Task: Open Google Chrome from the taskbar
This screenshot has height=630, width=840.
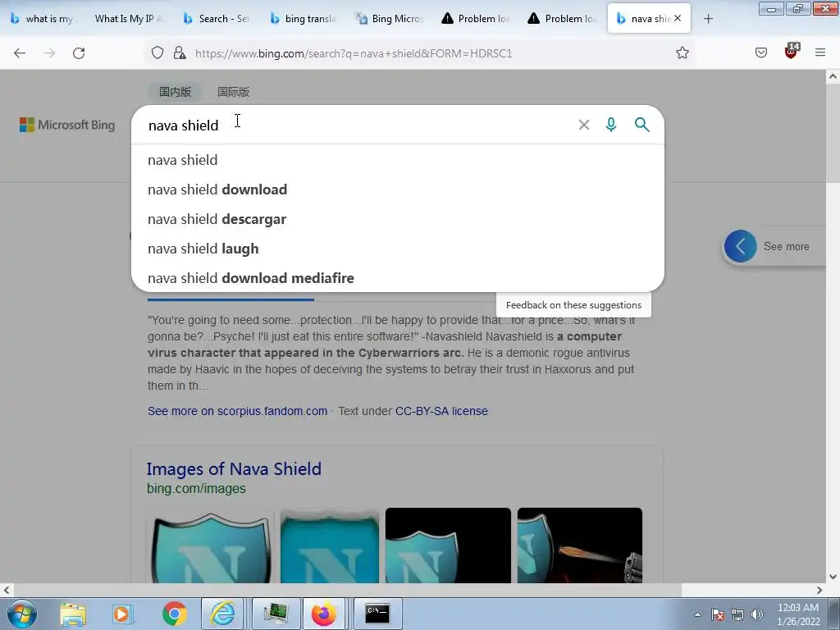Action: (174, 614)
